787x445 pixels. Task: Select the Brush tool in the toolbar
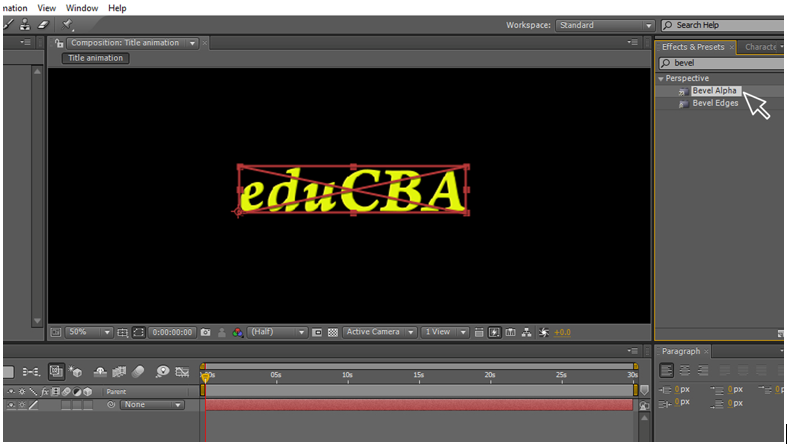coord(9,25)
